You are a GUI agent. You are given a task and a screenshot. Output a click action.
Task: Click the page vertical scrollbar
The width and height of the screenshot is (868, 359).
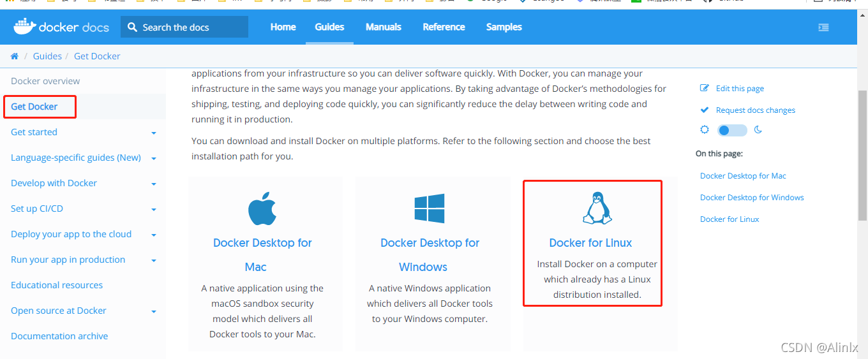[x=862, y=155]
